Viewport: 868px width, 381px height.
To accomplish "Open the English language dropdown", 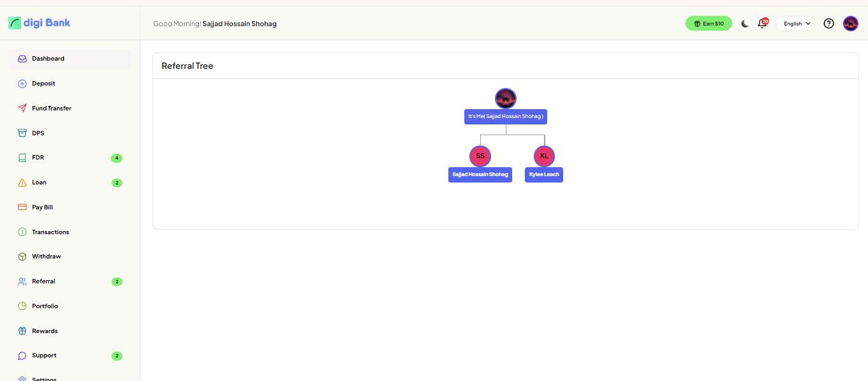I will pyautogui.click(x=795, y=24).
